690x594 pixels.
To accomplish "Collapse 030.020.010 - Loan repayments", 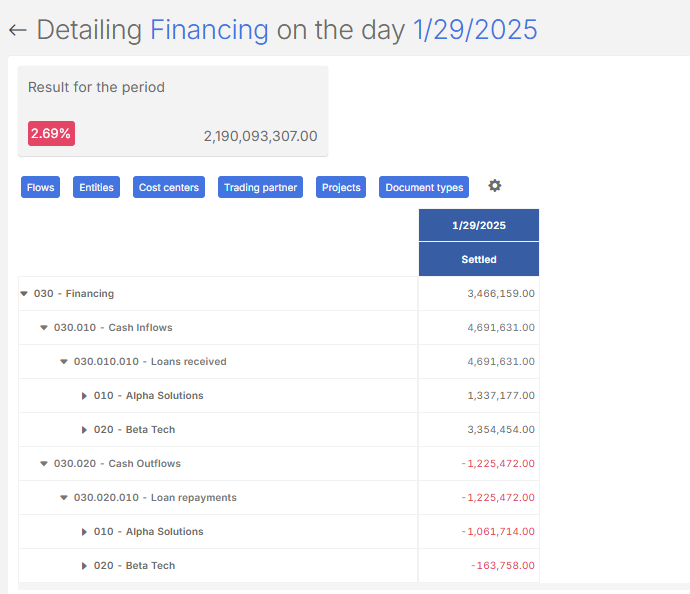I will click(x=64, y=498).
